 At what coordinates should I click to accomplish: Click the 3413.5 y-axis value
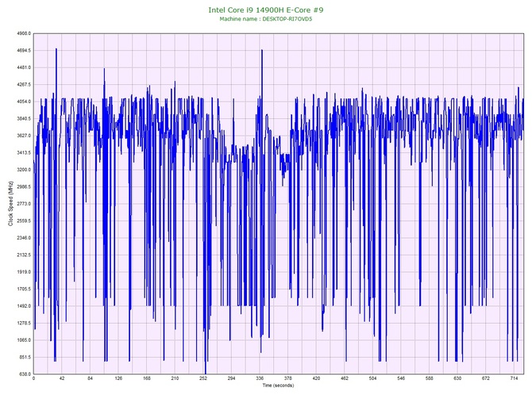[24, 153]
